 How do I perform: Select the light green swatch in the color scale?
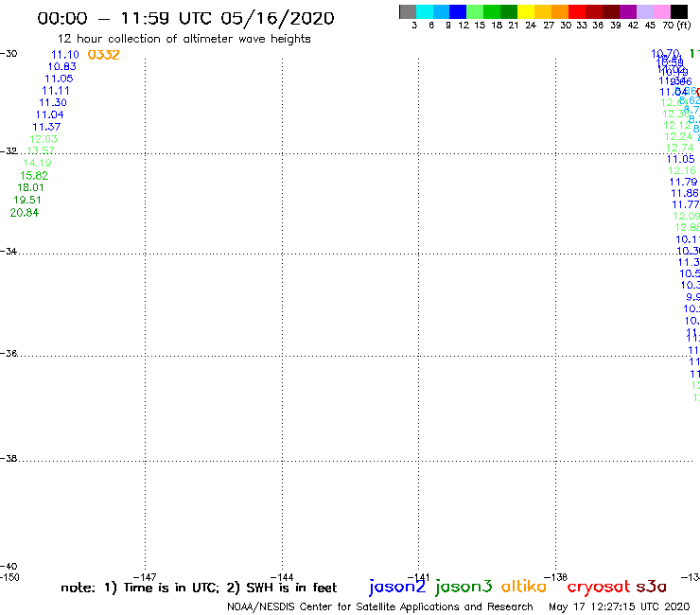click(x=475, y=11)
